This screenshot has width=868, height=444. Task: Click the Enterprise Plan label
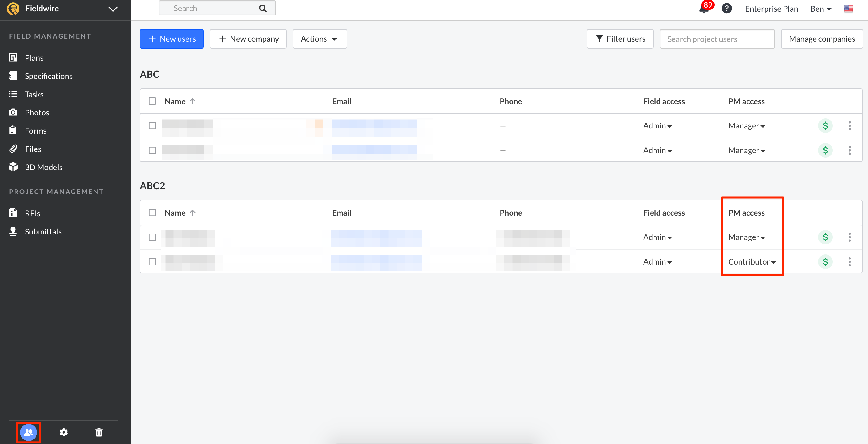[x=771, y=9]
